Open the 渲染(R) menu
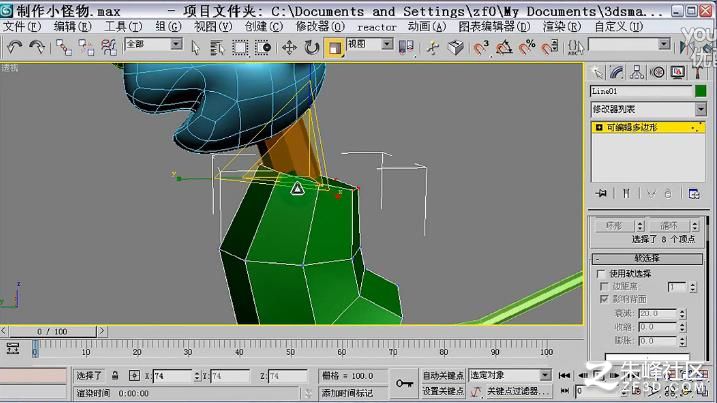Screen dimensions: 717x403 click(x=562, y=27)
